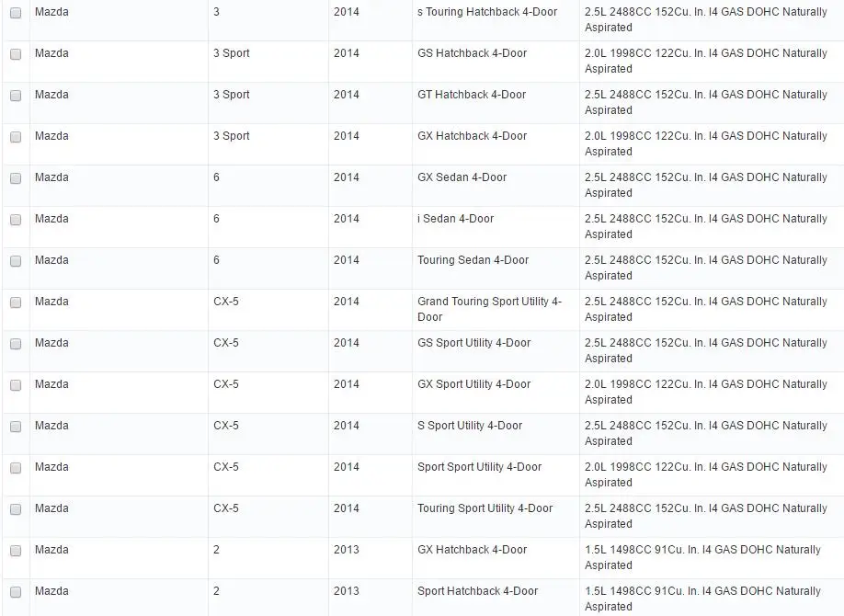Click '3 Sport' model in GS Hatchback row
The height and width of the screenshot is (616, 844).
click(232, 53)
